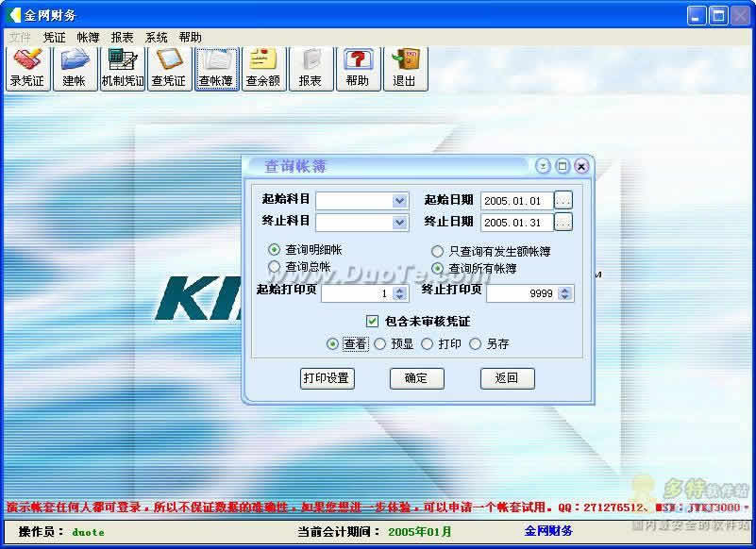Open the 报表 menu in menu bar
Image resolution: width=756 pixels, height=549 pixels.
pos(122,38)
